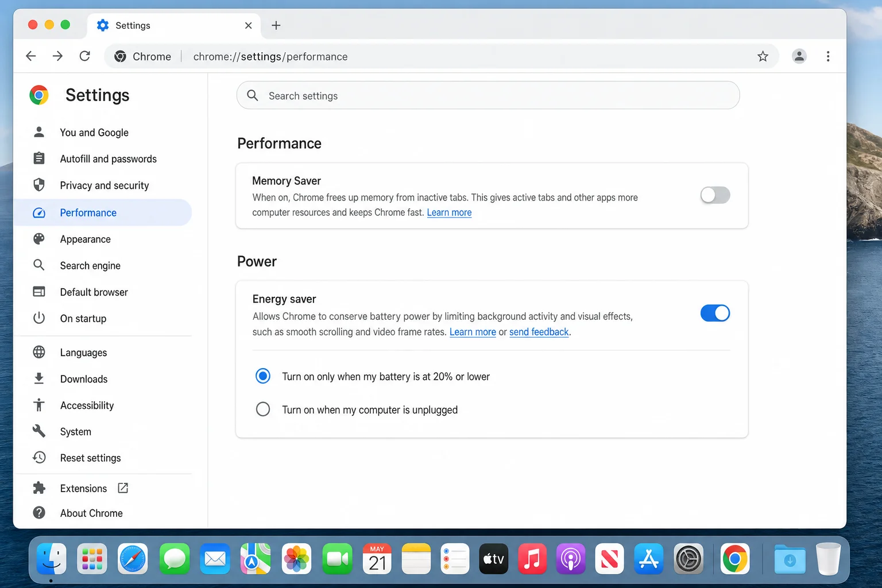
Task: Open Finder from the Dock
Action: pyautogui.click(x=52, y=559)
